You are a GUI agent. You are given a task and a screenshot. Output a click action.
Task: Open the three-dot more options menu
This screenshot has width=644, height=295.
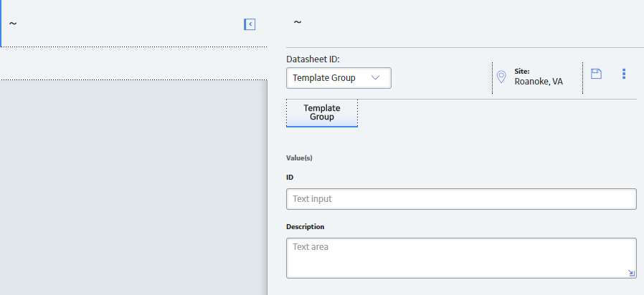point(624,74)
